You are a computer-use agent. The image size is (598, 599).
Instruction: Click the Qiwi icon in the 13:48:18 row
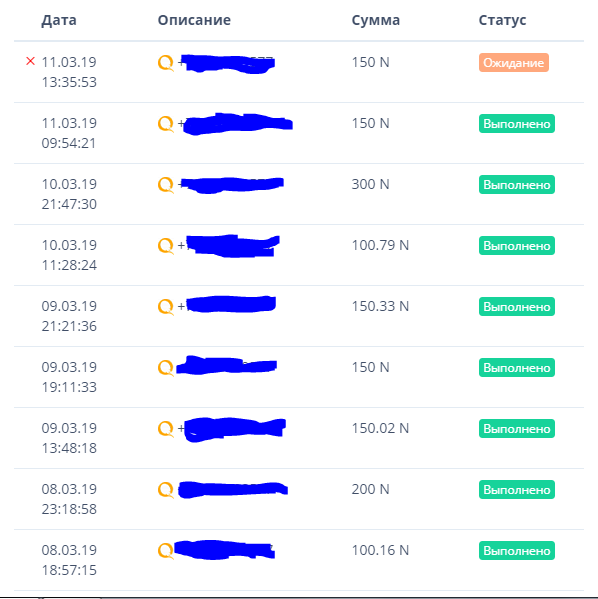[x=166, y=429]
